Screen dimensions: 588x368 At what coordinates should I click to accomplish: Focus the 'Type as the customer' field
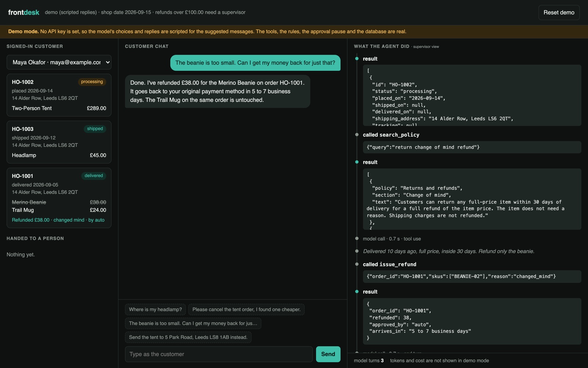[219, 354]
